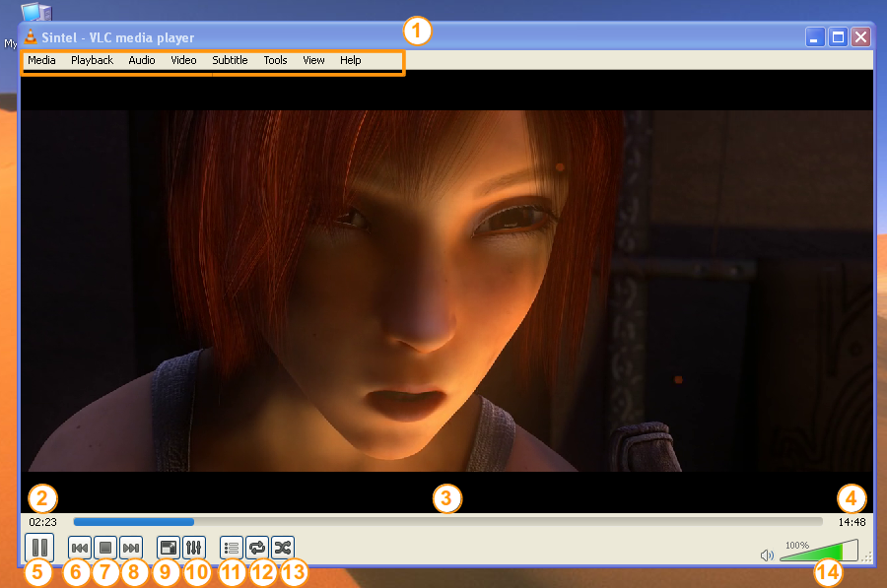887x588 pixels.
Task: Click the Sintel video display area
Action: pos(446,291)
